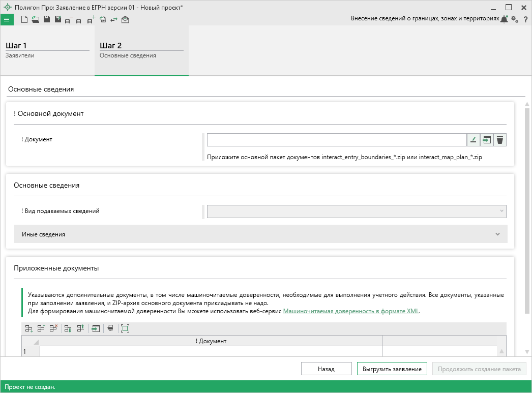Click the envelope icon in the toolbar
The image size is (532, 393).
point(125,20)
